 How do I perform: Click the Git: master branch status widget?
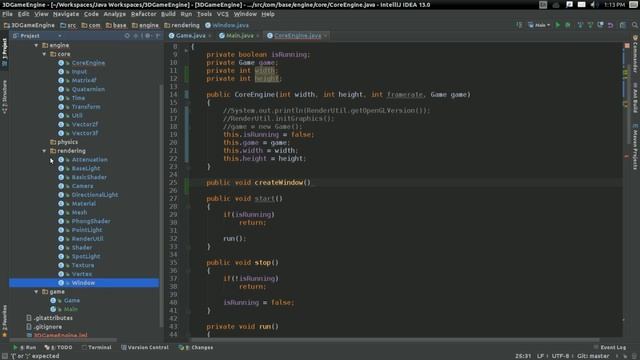593,356
